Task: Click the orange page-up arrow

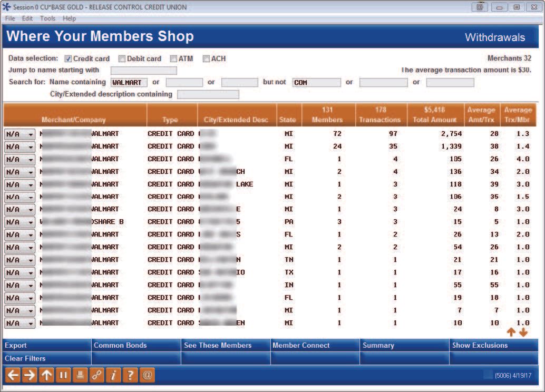Action: pyautogui.click(x=511, y=332)
